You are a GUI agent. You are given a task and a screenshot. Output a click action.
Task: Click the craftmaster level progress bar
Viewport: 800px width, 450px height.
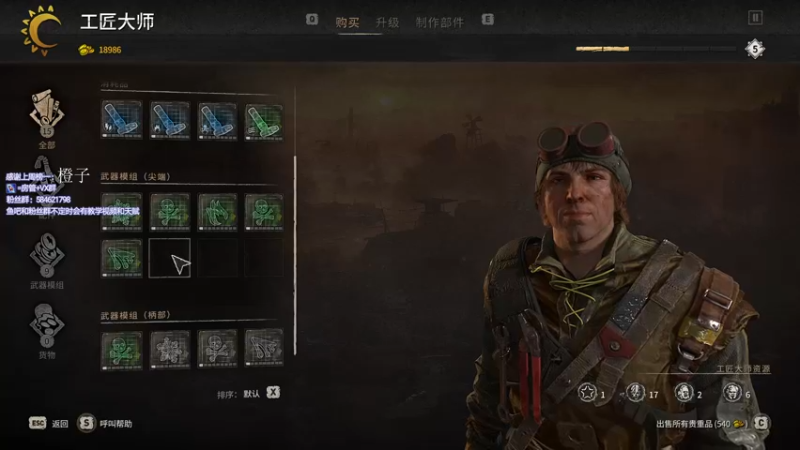pyautogui.click(x=656, y=49)
